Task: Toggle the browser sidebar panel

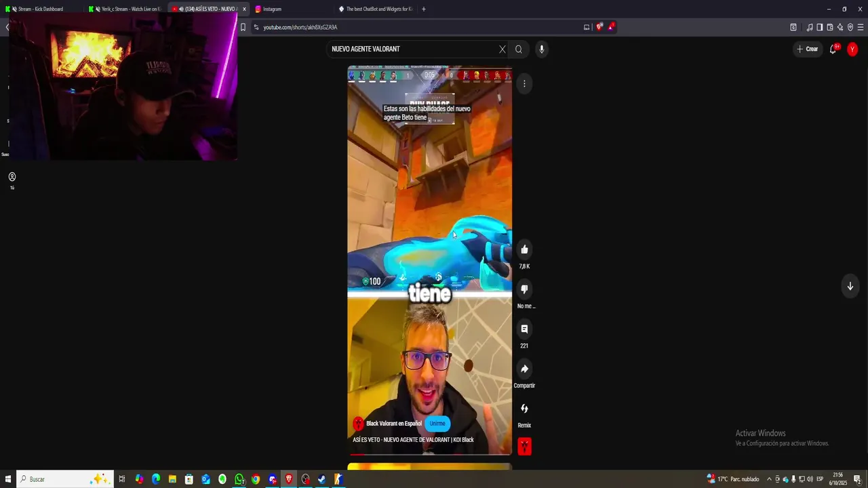Action: point(820,27)
